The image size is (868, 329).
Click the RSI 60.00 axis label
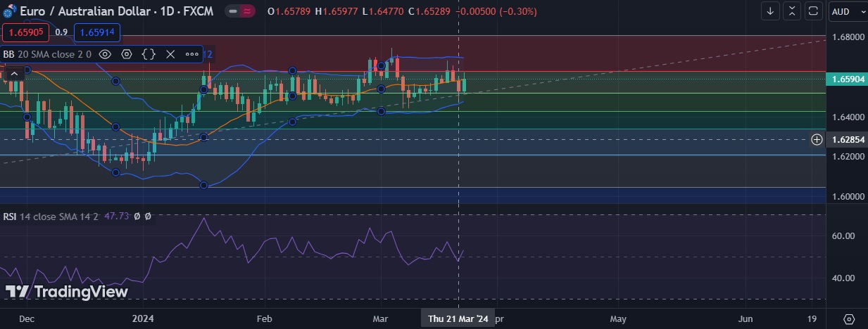pos(843,236)
